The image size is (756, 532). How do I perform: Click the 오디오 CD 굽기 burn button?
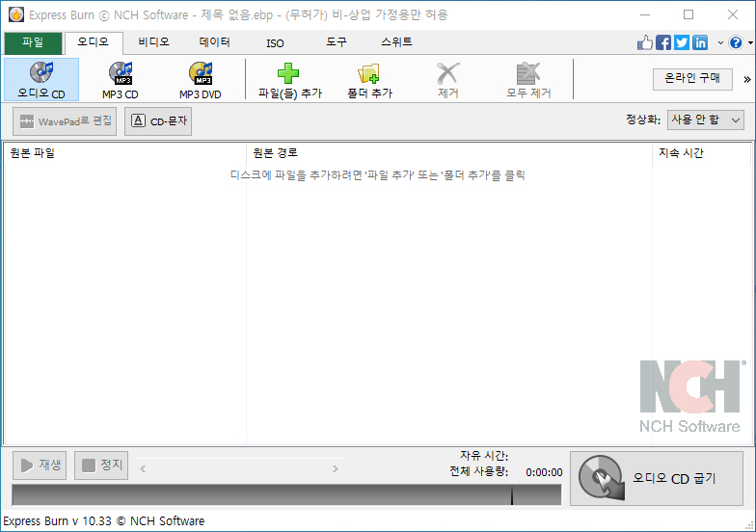pyautogui.click(x=657, y=478)
